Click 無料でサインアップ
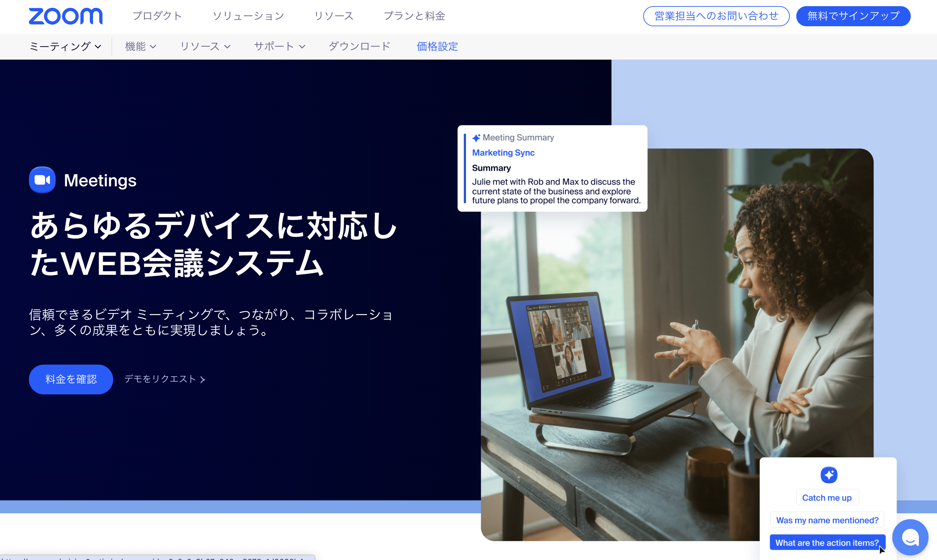The image size is (937, 560). pyautogui.click(x=853, y=16)
